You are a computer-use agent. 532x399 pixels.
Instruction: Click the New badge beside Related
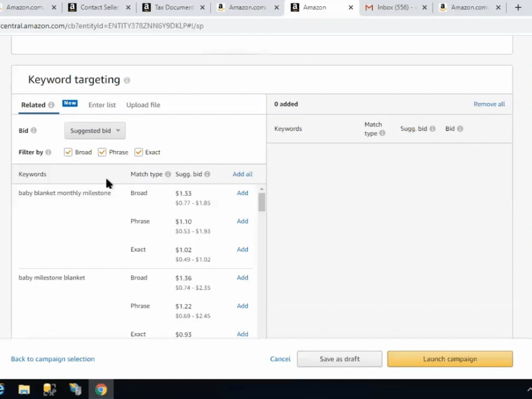(x=70, y=103)
